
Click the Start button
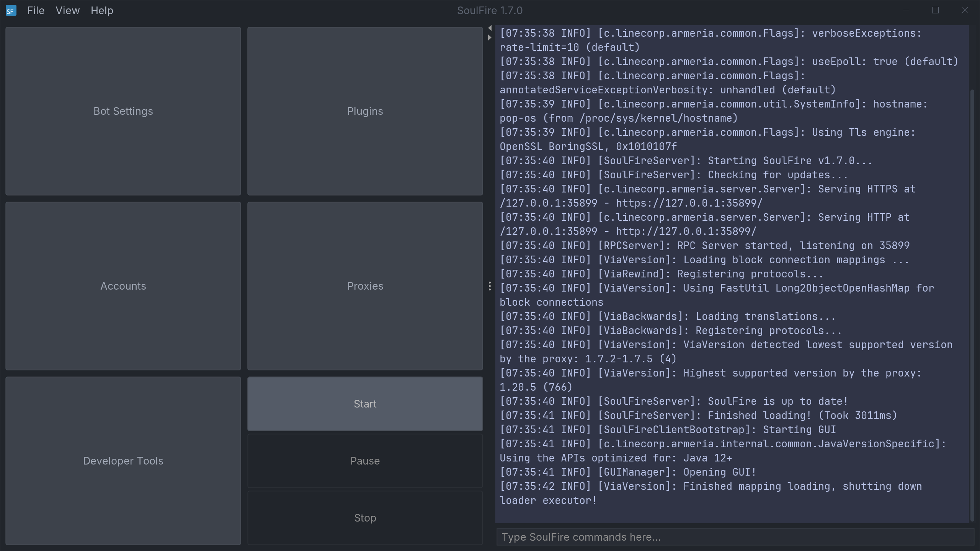[x=365, y=404]
